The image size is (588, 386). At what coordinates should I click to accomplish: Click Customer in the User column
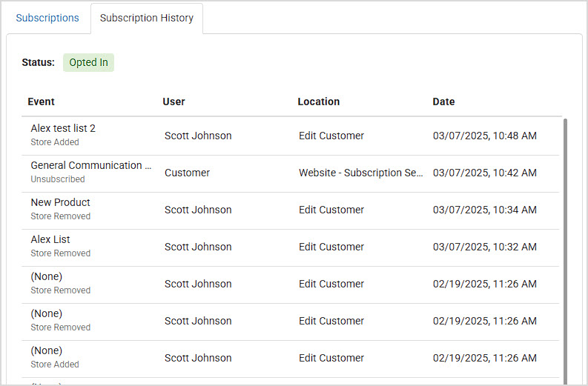pyautogui.click(x=187, y=173)
